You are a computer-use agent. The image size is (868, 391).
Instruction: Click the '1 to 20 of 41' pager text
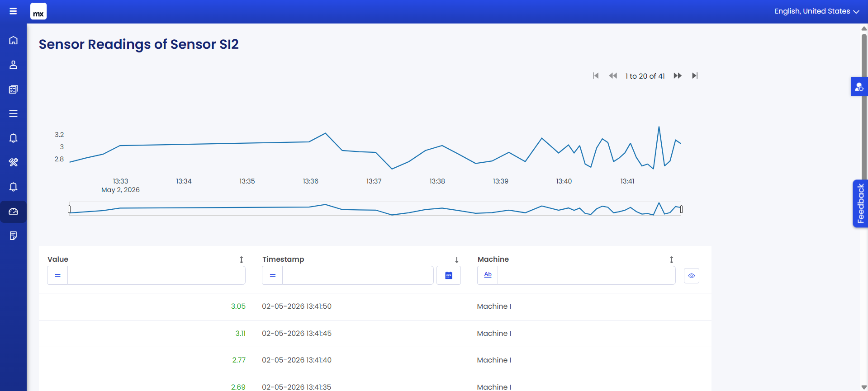pos(645,76)
